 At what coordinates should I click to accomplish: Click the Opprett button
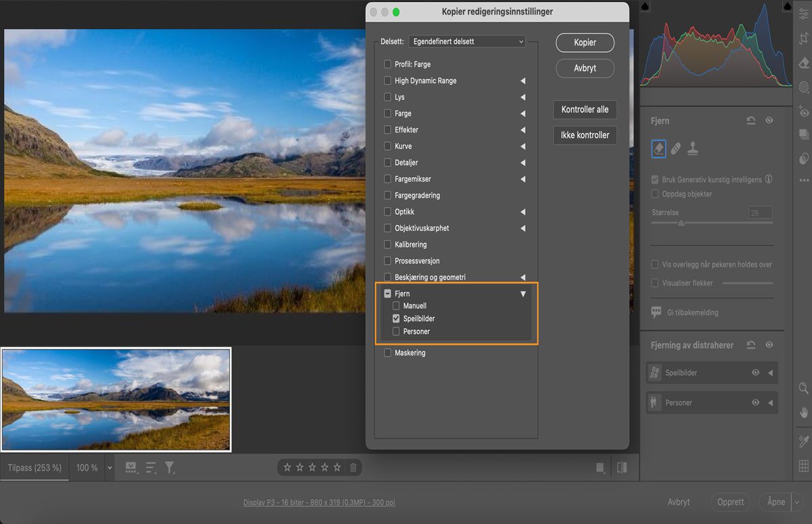[x=731, y=502]
